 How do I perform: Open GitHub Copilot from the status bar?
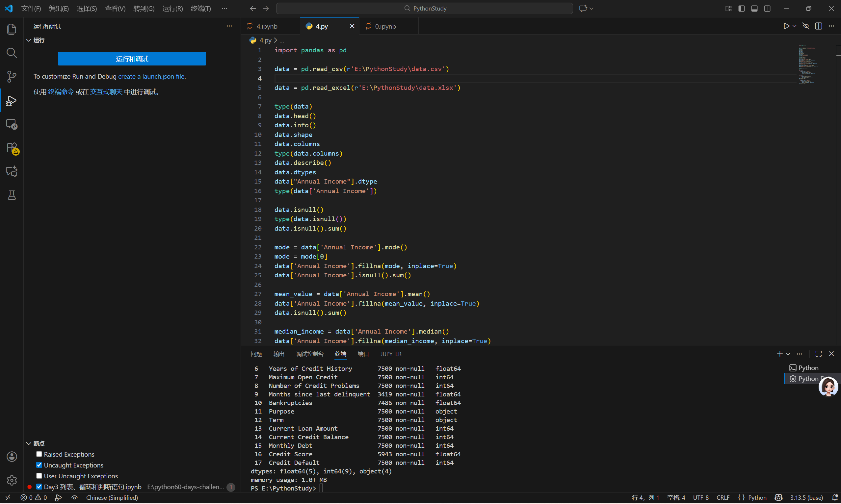tap(778, 497)
